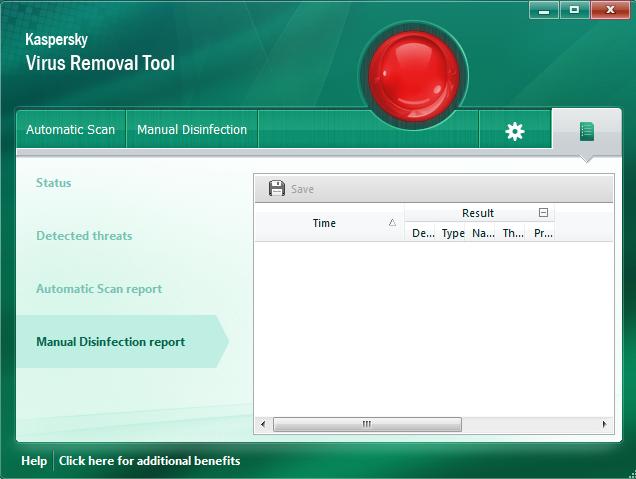Close the Virus Removal Tool window
This screenshot has width=636, height=479.
coord(610,10)
